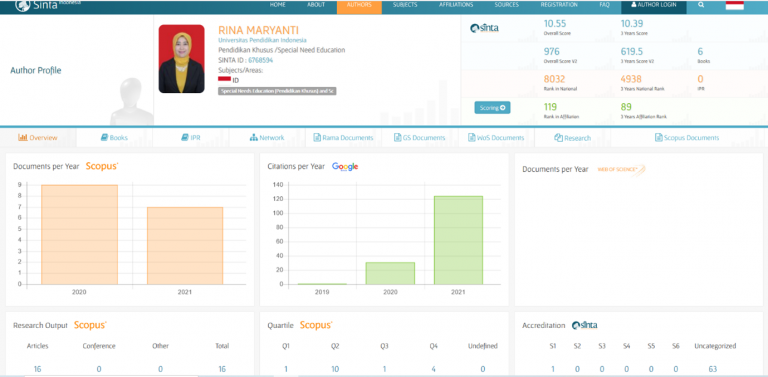Viewport: 768px width, 377px height.
Task: Open the ABOUT menu item
Action: (x=316, y=5)
